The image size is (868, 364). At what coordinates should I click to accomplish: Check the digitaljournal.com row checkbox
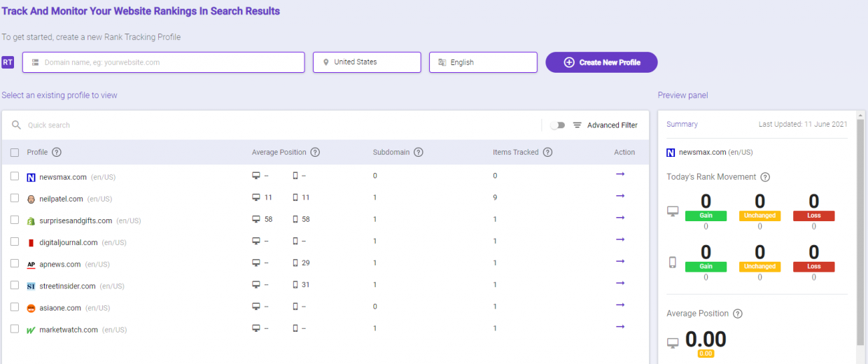click(15, 241)
